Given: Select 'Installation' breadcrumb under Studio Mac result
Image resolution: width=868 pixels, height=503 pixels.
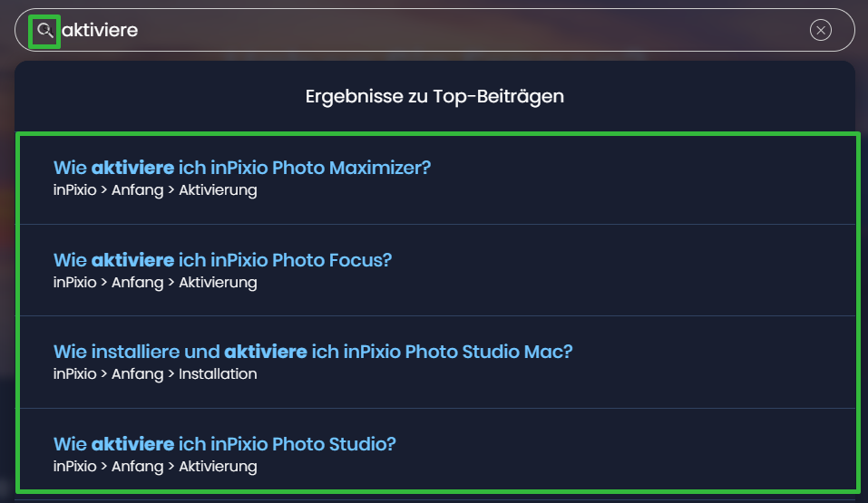Looking at the screenshot, I should coord(218,374).
